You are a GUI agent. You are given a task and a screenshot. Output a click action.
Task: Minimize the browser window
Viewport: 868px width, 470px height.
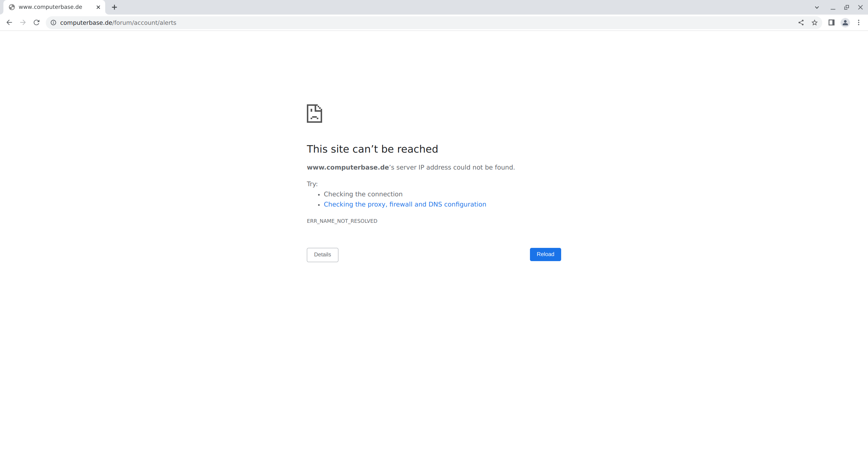pos(833,7)
